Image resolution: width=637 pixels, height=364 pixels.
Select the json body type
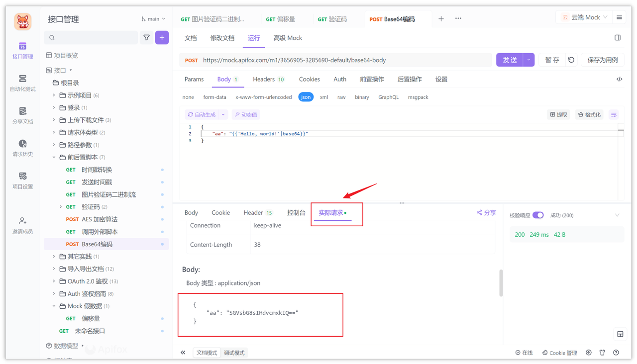pyautogui.click(x=306, y=97)
